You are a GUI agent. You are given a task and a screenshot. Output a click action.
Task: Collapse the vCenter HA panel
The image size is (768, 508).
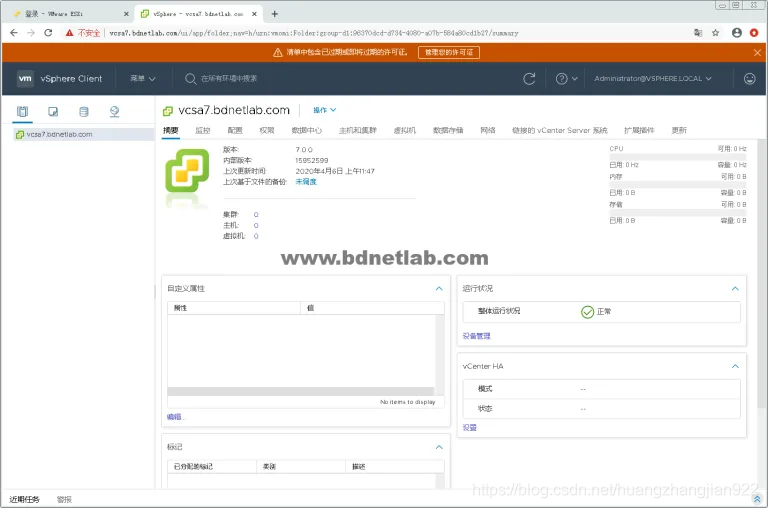tap(735, 366)
